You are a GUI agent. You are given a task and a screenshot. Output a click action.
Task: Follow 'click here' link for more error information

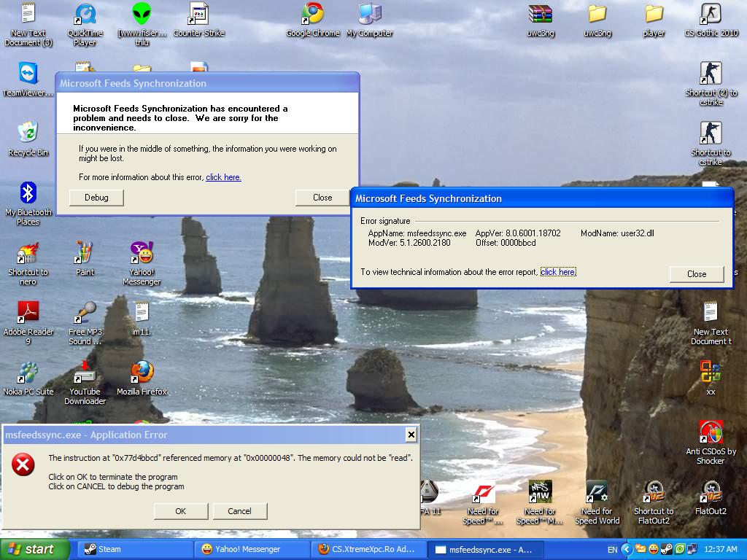tap(223, 177)
